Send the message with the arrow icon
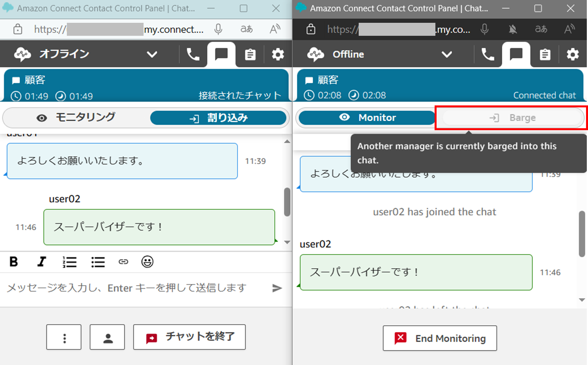 pyautogui.click(x=277, y=288)
